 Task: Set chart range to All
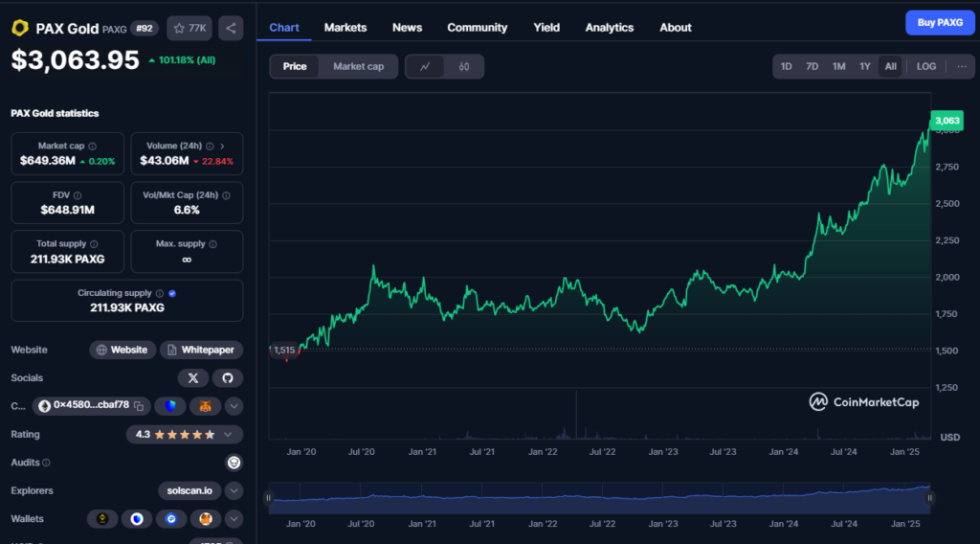click(x=891, y=66)
